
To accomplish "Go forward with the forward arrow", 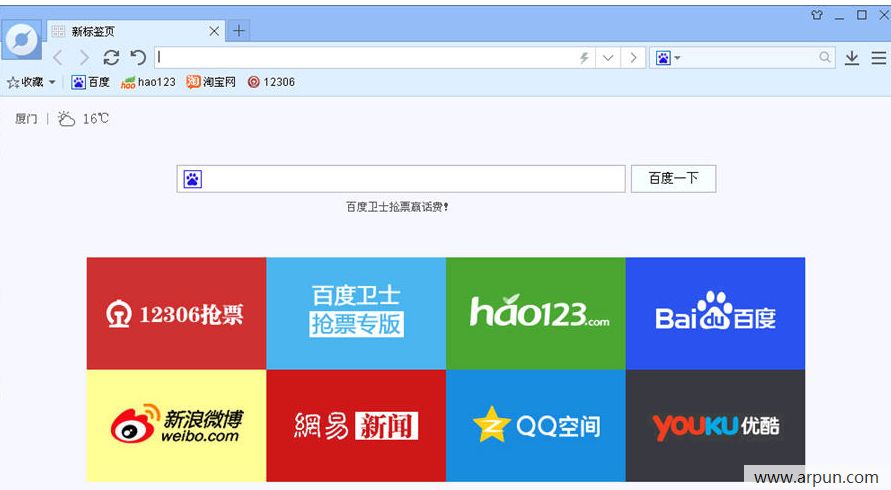I will click(84, 57).
